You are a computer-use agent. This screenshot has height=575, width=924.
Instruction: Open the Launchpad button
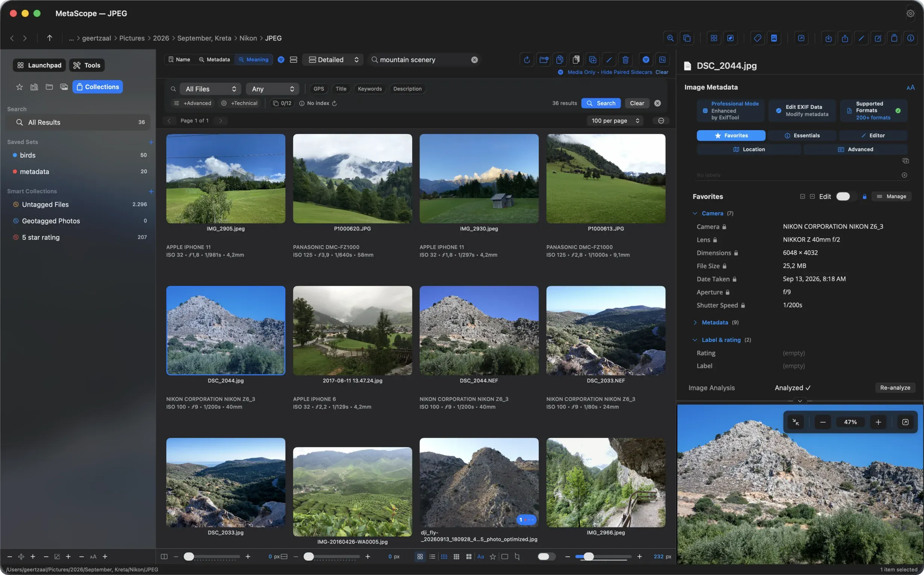click(39, 65)
